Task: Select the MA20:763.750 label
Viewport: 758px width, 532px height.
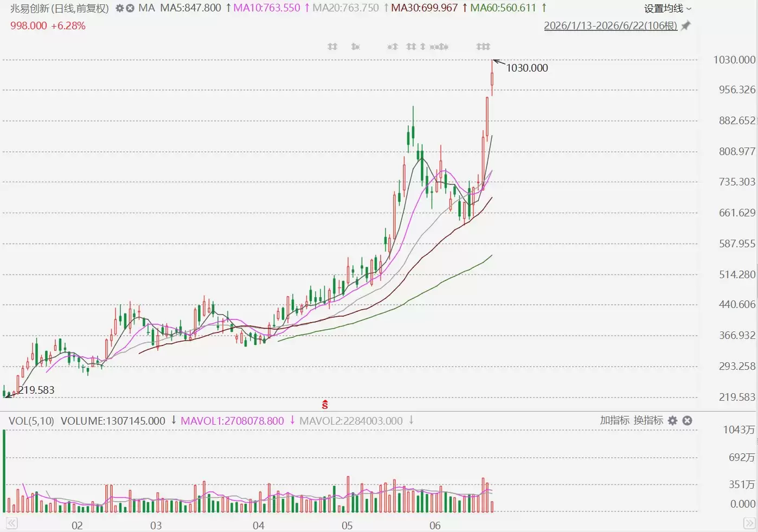Action: point(346,8)
